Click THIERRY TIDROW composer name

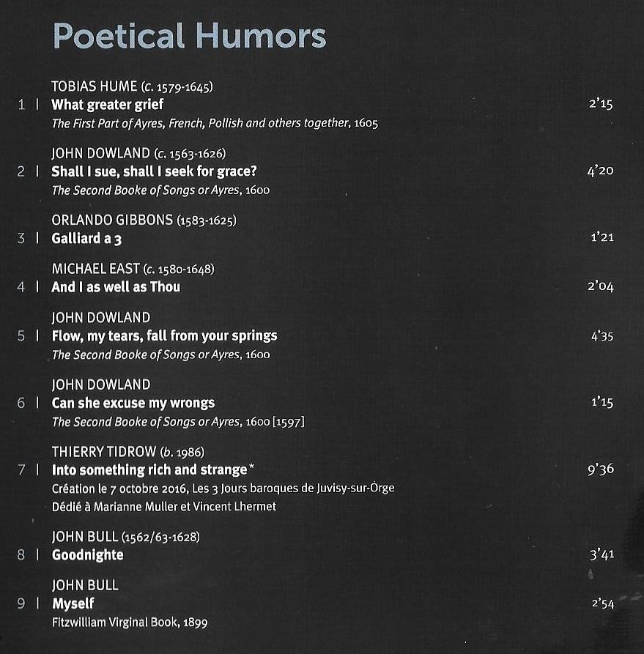pyautogui.click(x=104, y=452)
